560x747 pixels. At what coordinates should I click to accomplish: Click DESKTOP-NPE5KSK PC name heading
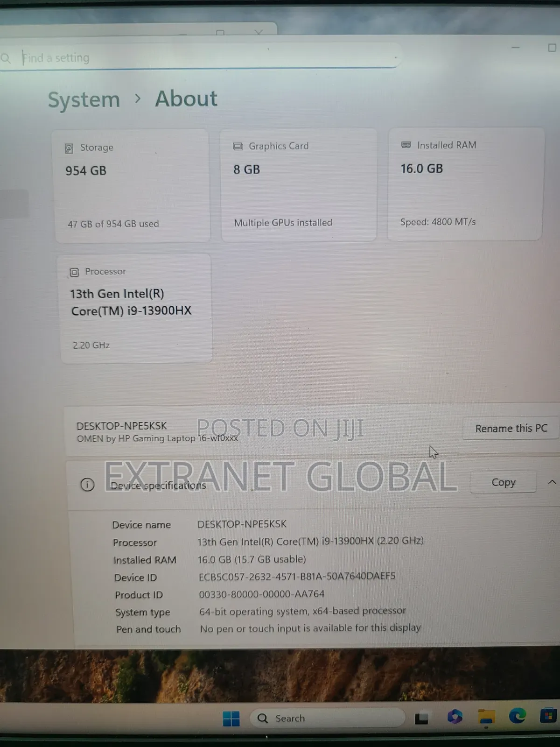click(122, 426)
